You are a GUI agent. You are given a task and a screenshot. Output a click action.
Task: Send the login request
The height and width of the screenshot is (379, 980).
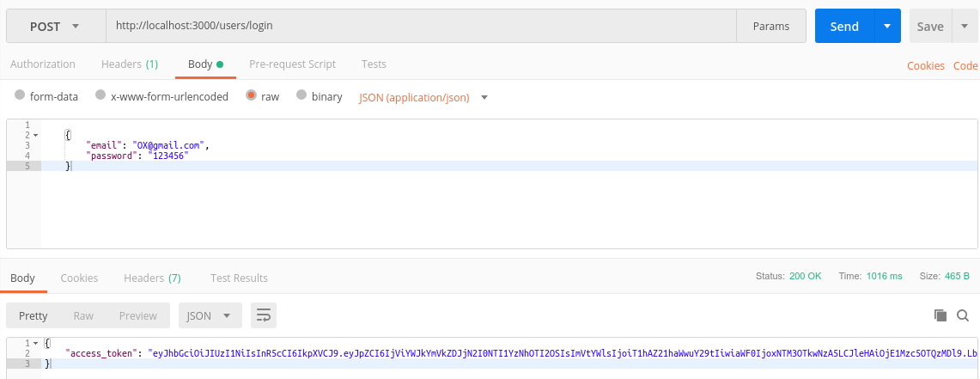click(x=844, y=27)
